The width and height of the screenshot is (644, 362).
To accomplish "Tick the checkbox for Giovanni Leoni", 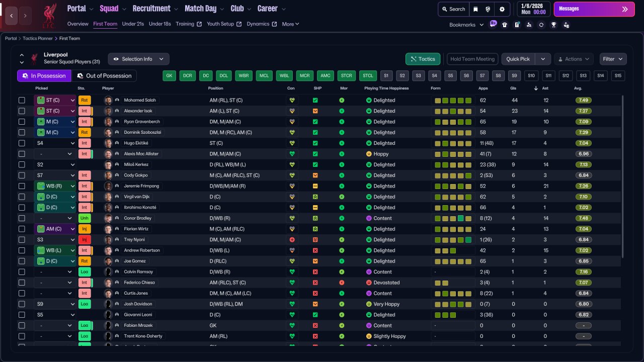I will [x=22, y=315].
